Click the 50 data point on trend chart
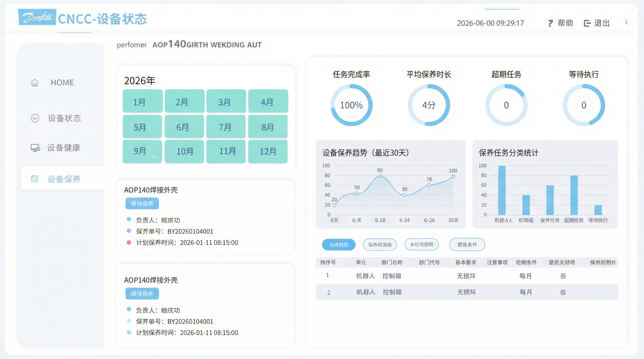The image size is (644, 359). click(357, 194)
